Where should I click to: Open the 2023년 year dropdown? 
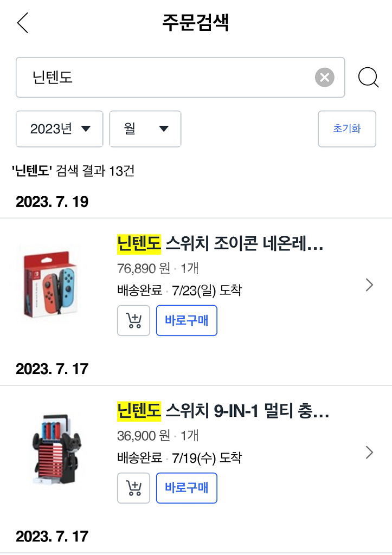pyautogui.click(x=60, y=129)
